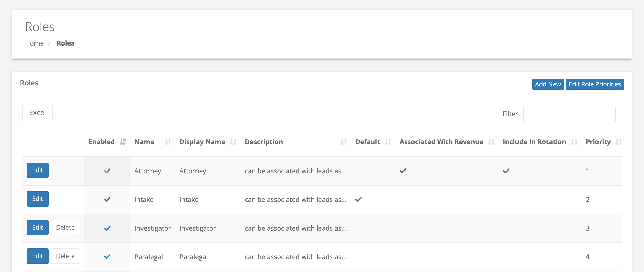Sort the table by the Enabled column

point(122,142)
